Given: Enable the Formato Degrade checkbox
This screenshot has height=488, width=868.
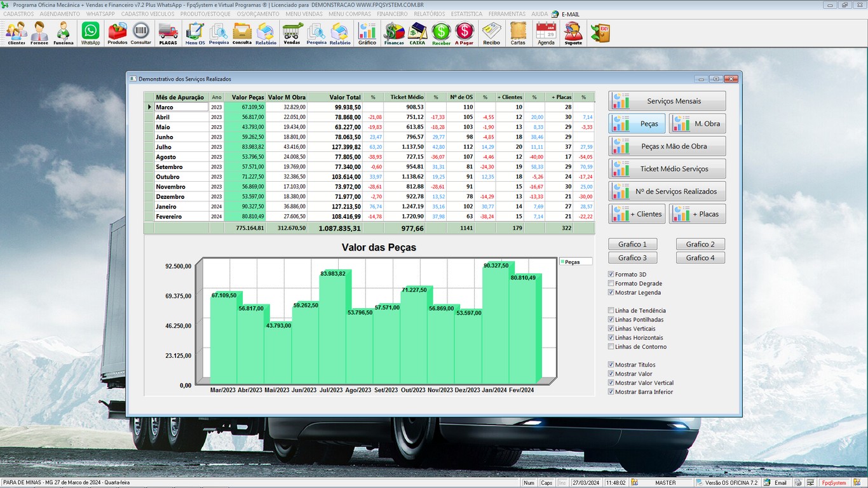Looking at the screenshot, I should coord(611,283).
